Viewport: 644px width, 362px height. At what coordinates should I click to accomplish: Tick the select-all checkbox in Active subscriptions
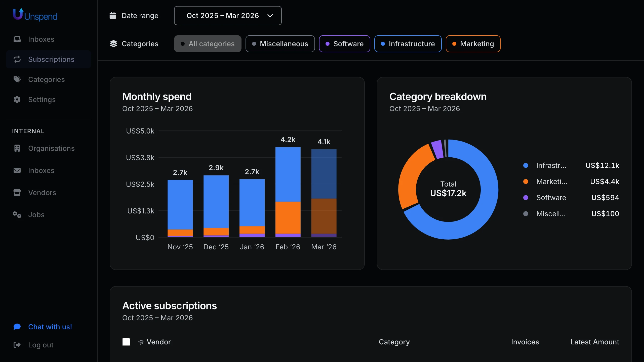tap(126, 342)
